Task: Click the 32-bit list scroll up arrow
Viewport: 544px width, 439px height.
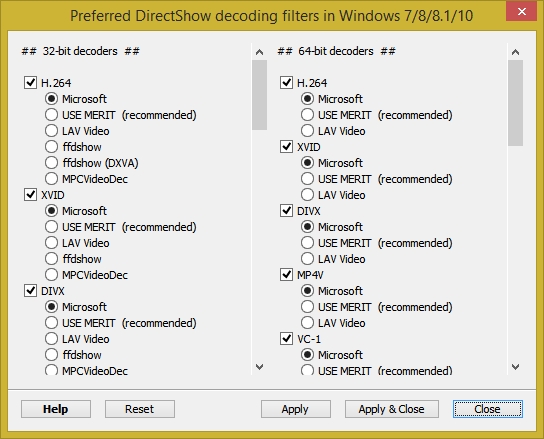Action: (259, 52)
